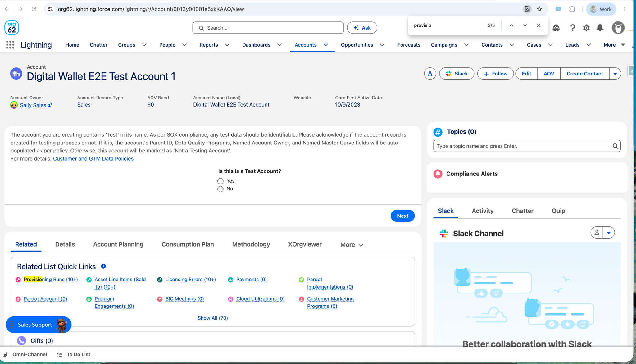Open the Setup gear menu
Viewport: 636px width, 364px height.
586,28
